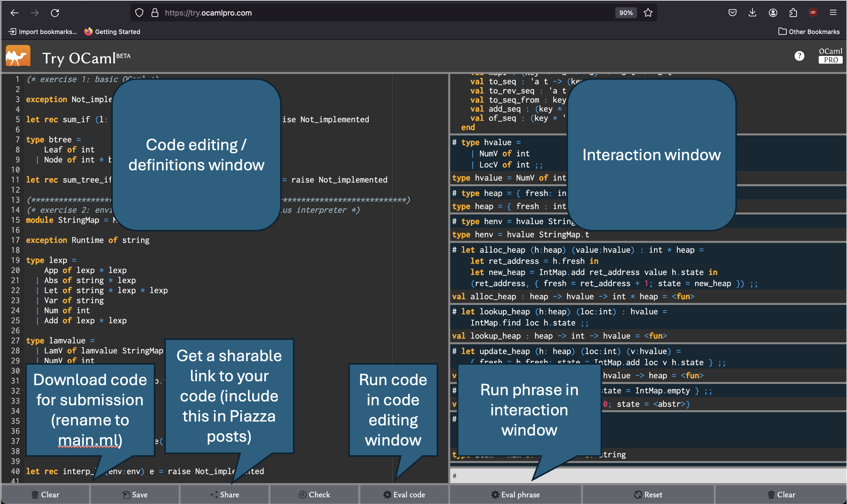Screen dimensions: 847x504
Task: Click the 'Let of string * lexp * lexp' line
Action: pyautogui.click(x=106, y=290)
